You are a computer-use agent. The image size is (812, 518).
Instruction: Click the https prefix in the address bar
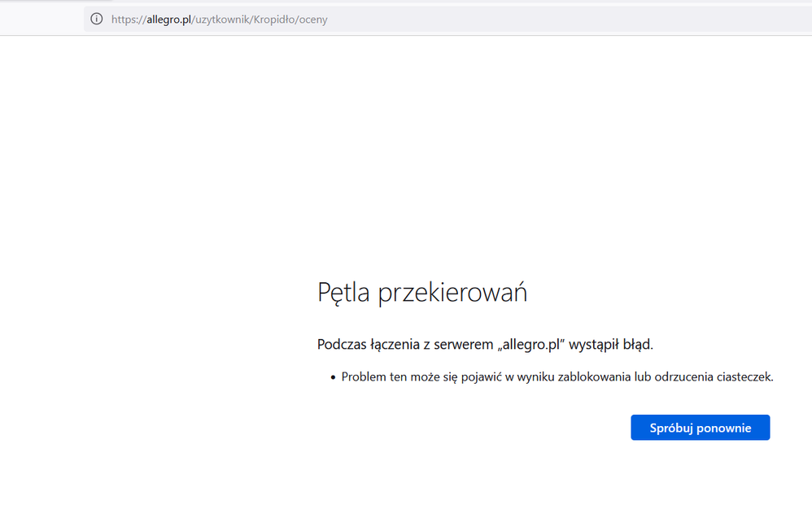[x=127, y=19]
